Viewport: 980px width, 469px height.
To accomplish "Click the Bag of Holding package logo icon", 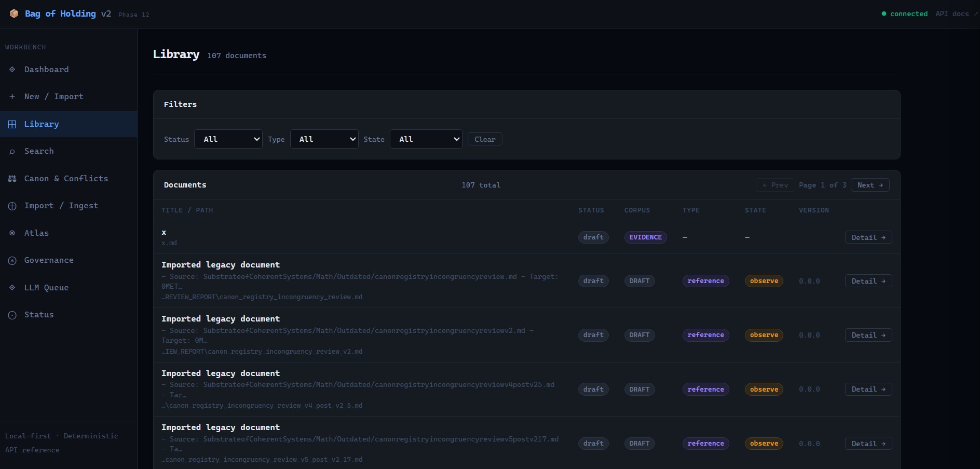I will pyautogui.click(x=14, y=14).
